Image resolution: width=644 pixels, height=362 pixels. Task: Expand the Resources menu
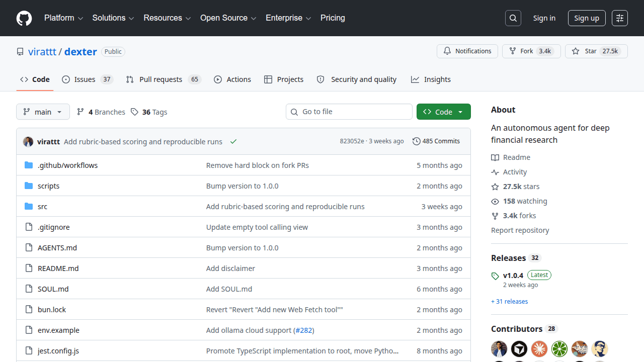(x=167, y=18)
